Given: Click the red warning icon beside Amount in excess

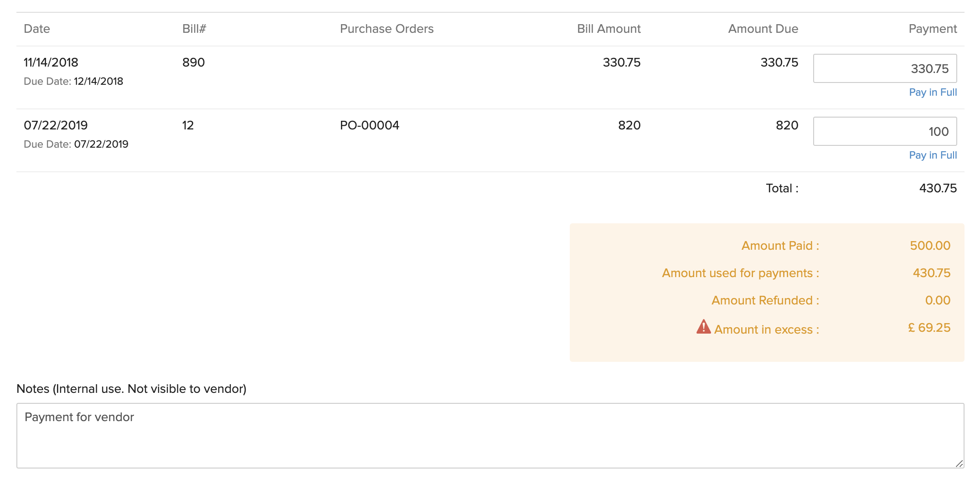Looking at the screenshot, I should pyautogui.click(x=703, y=327).
